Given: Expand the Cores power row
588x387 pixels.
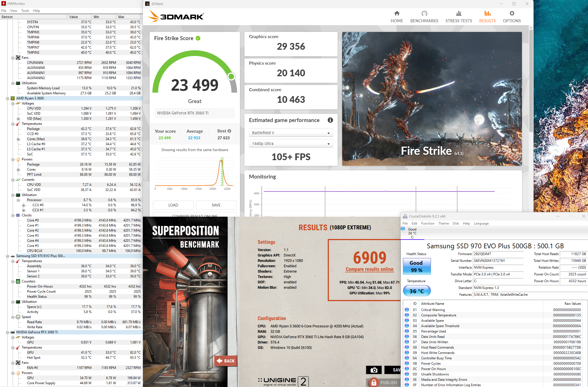Looking at the screenshot, I should pyautogui.click(x=18, y=170).
